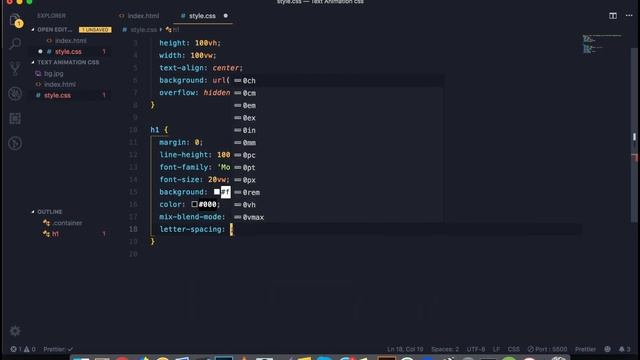Choose 0vmax from the suggestion list
This screenshot has width=640, height=360.
[338, 217]
